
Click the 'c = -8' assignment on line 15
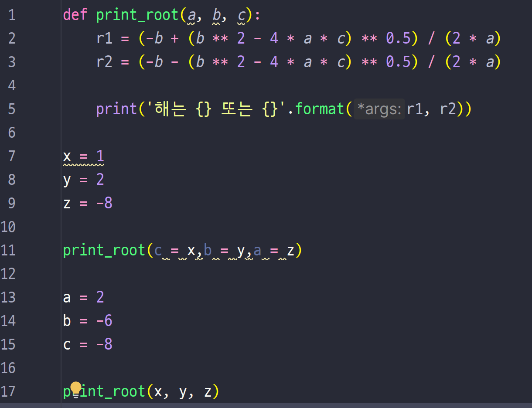(88, 344)
